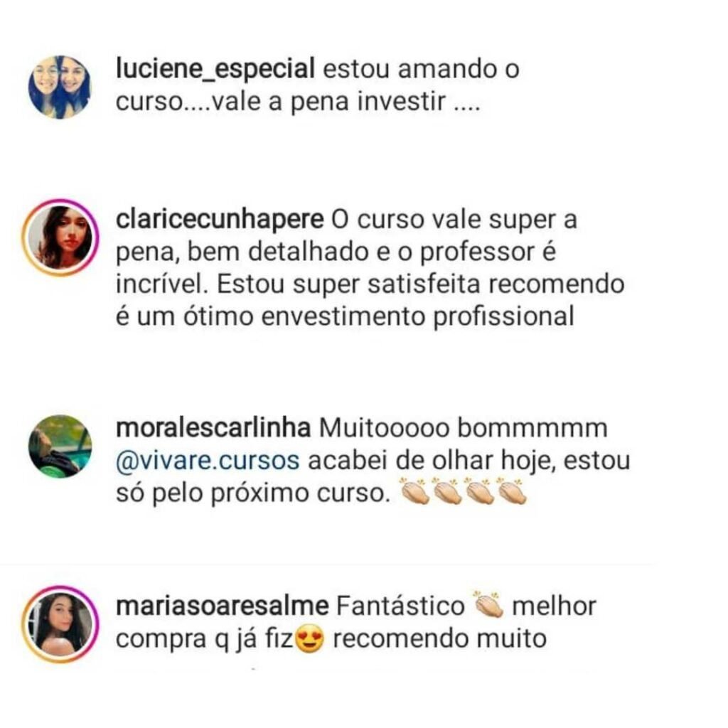Click the moralescarlinha username
Screen dimensions: 728x728
coord(213,427)
